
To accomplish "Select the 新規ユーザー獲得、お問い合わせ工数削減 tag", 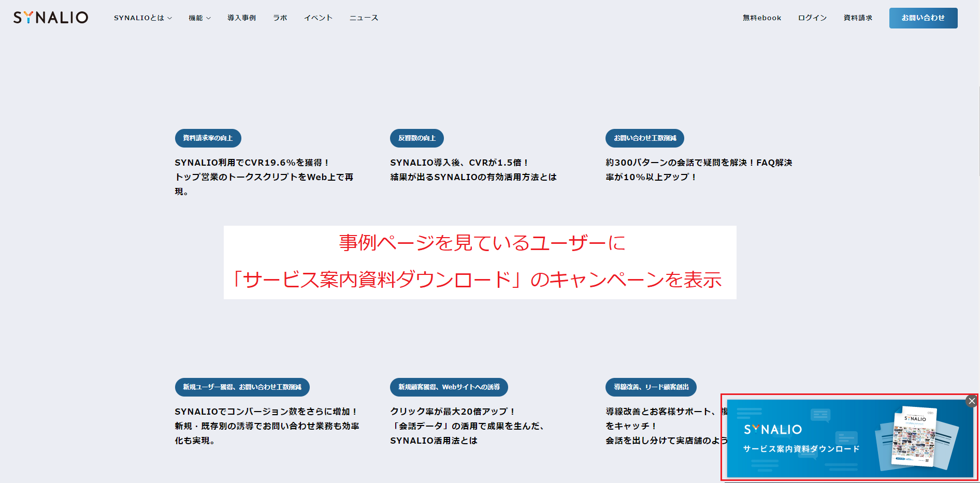I will coord(242,387).
